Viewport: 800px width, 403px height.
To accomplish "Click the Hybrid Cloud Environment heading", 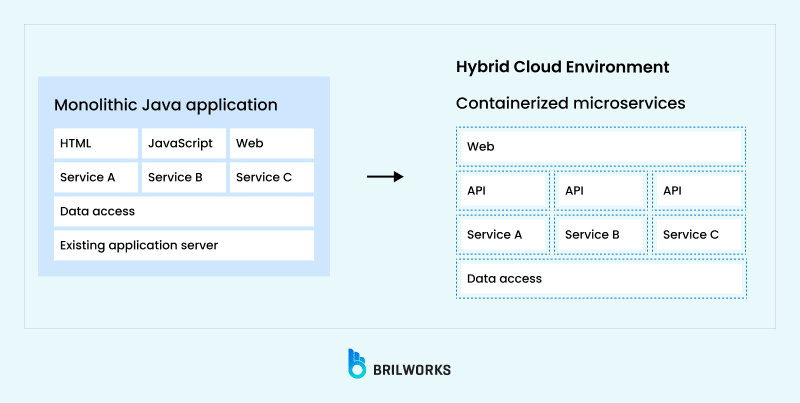I will pyautogui.click(x=562, y=67).
